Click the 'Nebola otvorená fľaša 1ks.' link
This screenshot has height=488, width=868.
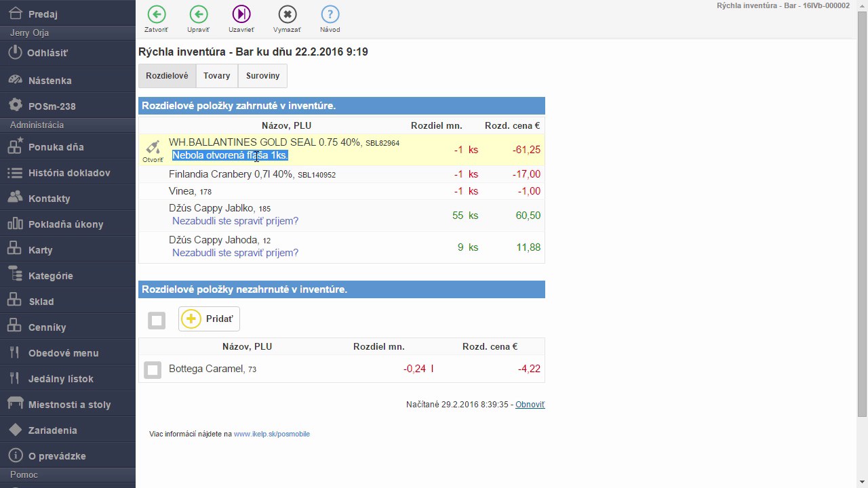(230, 155)
